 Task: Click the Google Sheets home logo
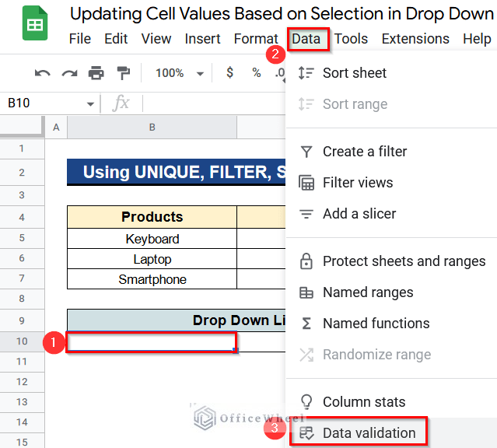tap(35, 23)
